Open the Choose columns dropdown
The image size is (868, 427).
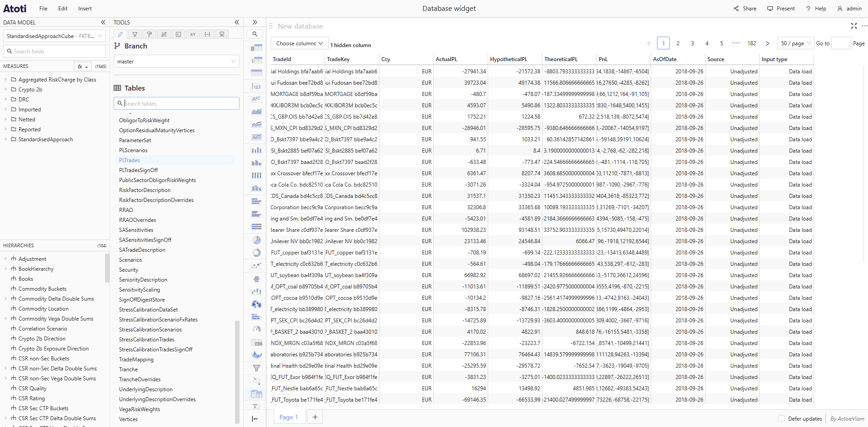tap(299, 43)
